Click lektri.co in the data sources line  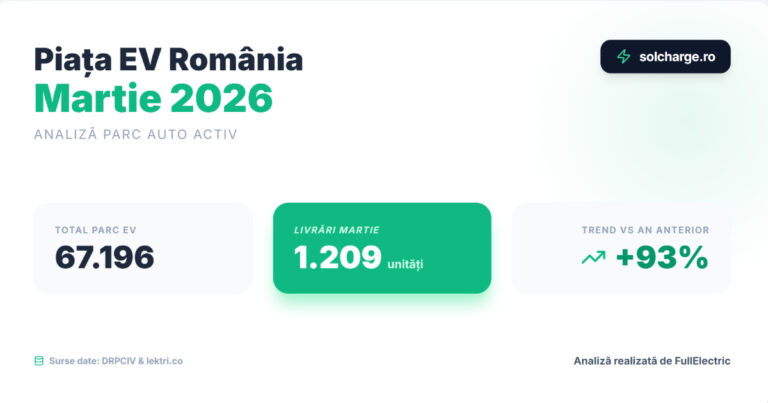pos(162,361)
